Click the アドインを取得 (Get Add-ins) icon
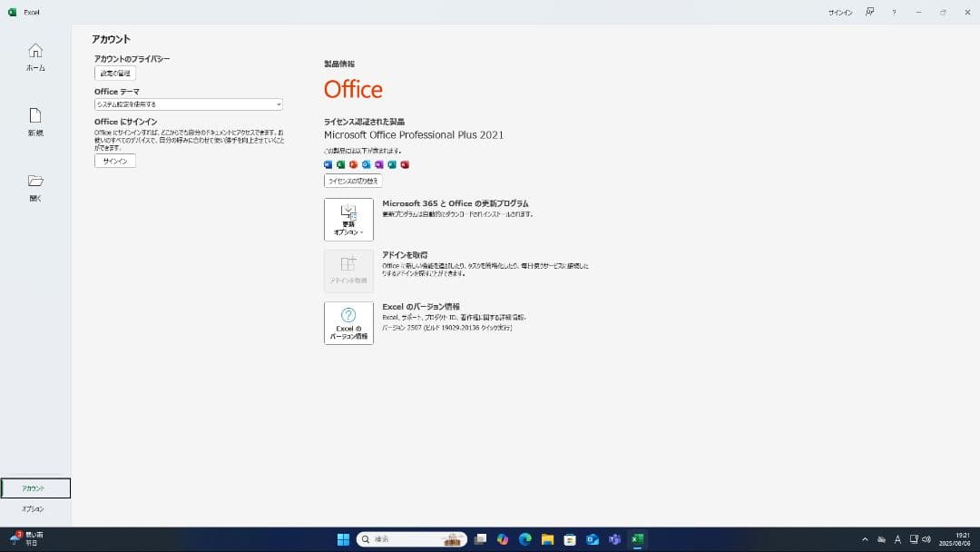980x552 pixels. coord(348,270)
